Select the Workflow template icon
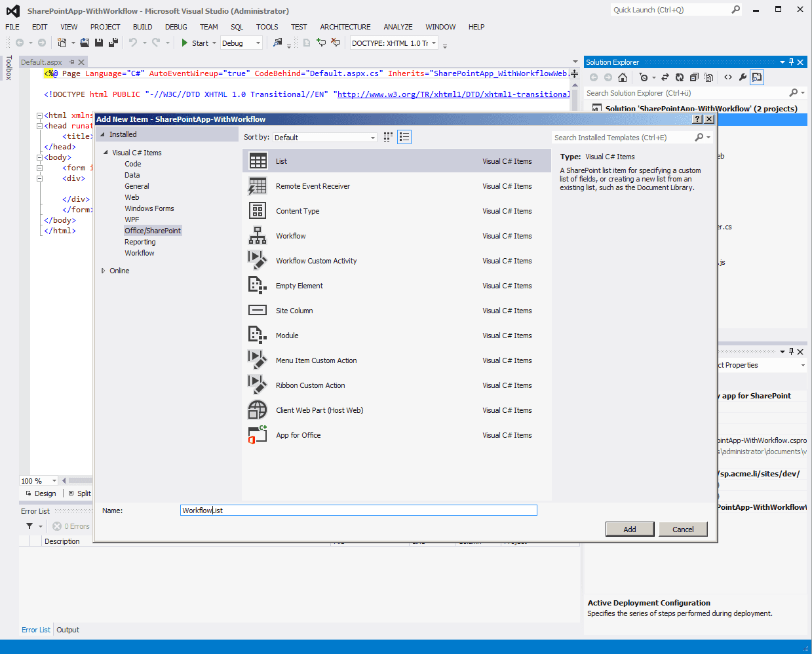 tap(258, 236)
